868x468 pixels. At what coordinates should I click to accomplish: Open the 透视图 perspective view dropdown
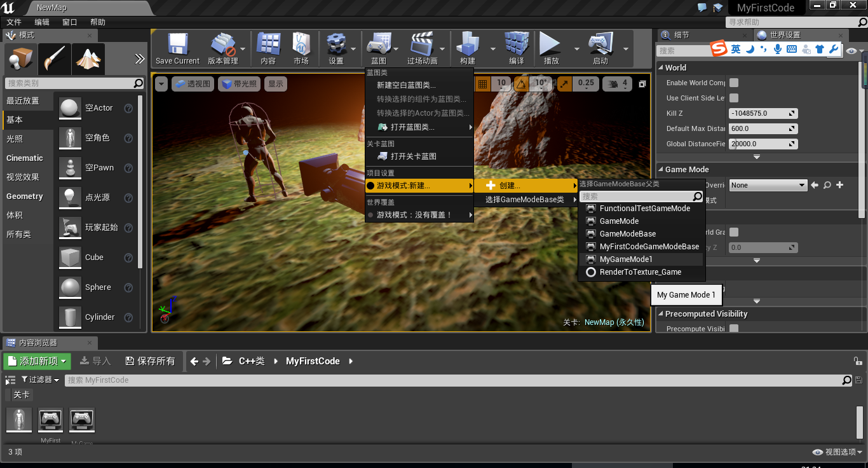point(191,84)
